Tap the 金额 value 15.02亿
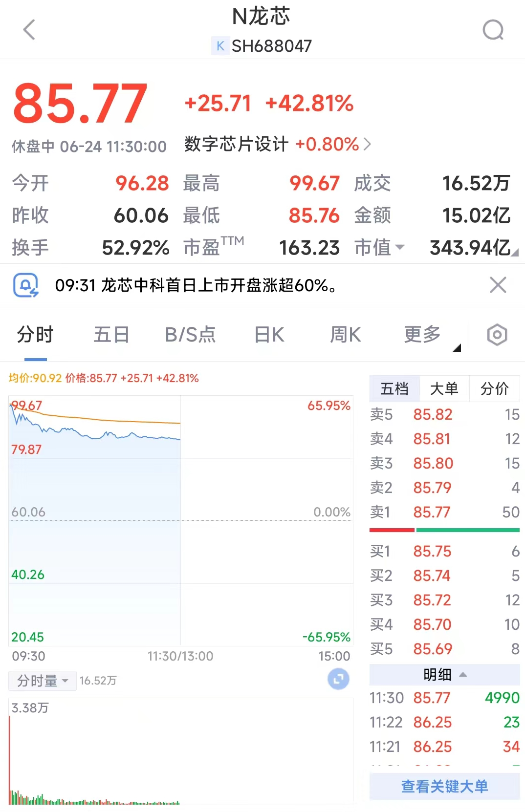Image resolution: width=525 pixels, height=812 pixels. 476,215
